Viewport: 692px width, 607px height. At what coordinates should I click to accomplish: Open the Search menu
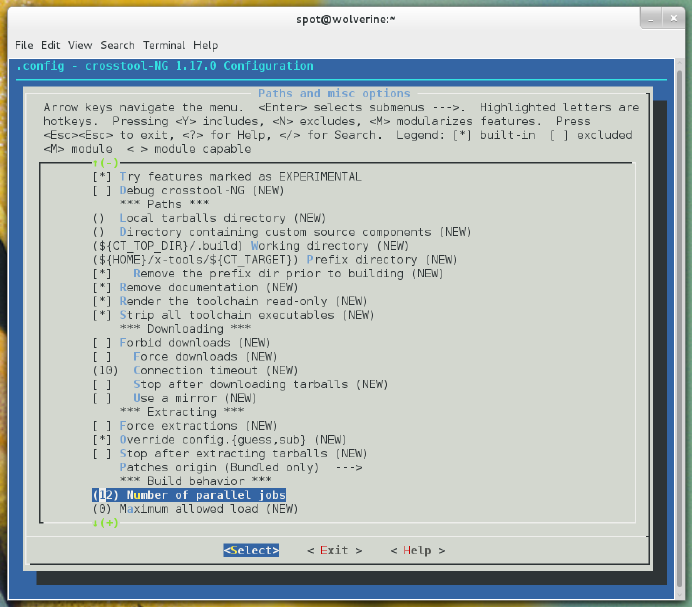pos(117,45)
